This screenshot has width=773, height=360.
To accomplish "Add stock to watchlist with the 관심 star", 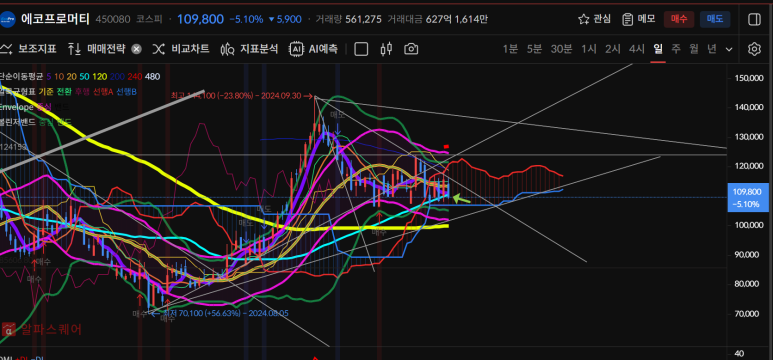I will (x=594, y=19).
